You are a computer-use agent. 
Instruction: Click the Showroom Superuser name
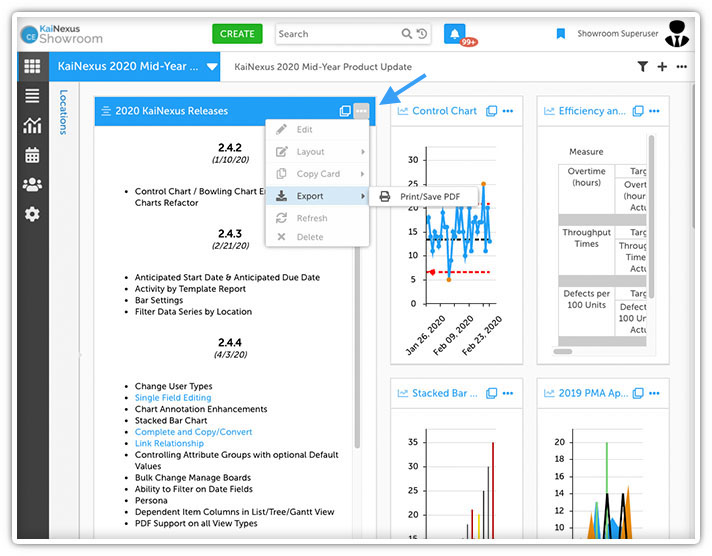point(618,34)
